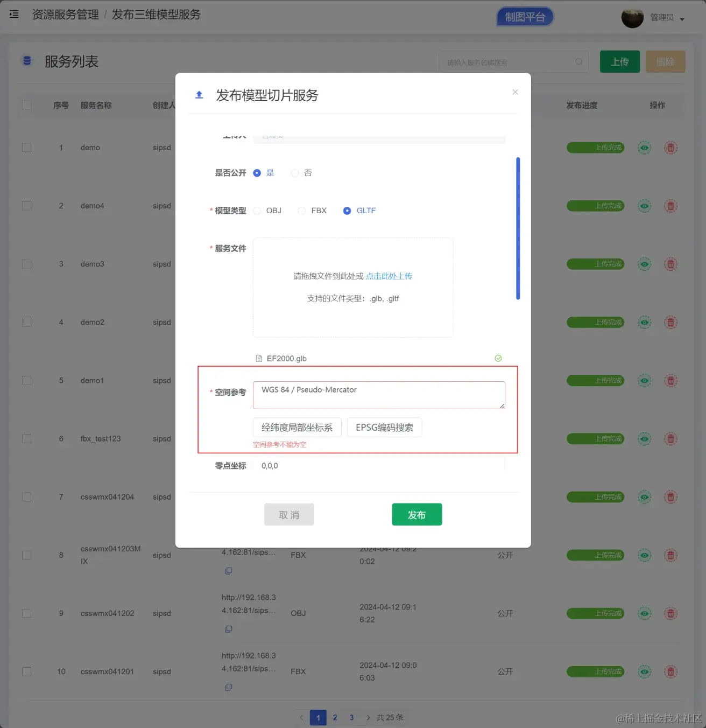Close the 发布模型切片服务 dialog
Viewport: 706px width, 728px height.
(x=515, y=92)
